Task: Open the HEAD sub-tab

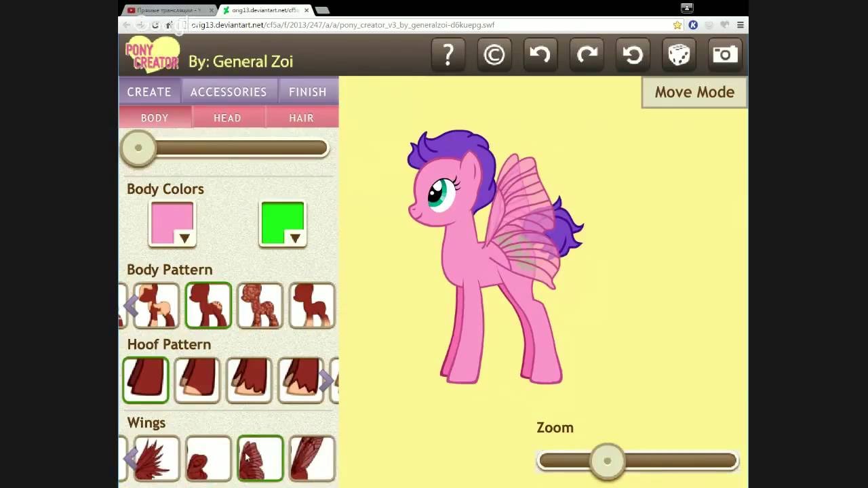Action: click(227, 118)
